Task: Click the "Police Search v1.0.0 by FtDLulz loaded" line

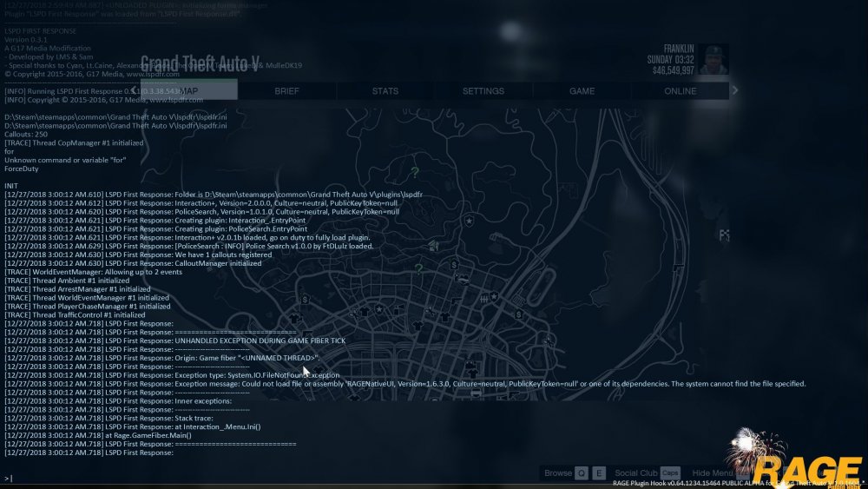Action: tap(188, 246)
